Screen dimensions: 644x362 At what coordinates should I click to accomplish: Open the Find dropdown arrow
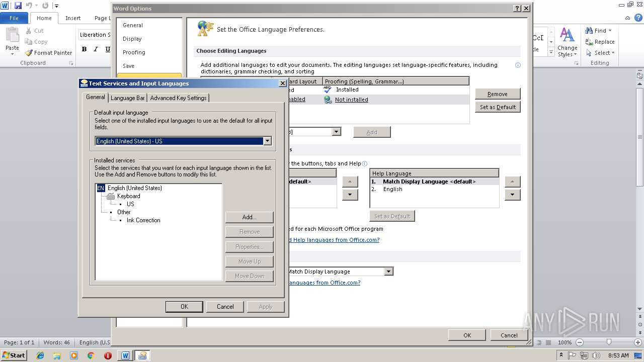coord(610,31)
